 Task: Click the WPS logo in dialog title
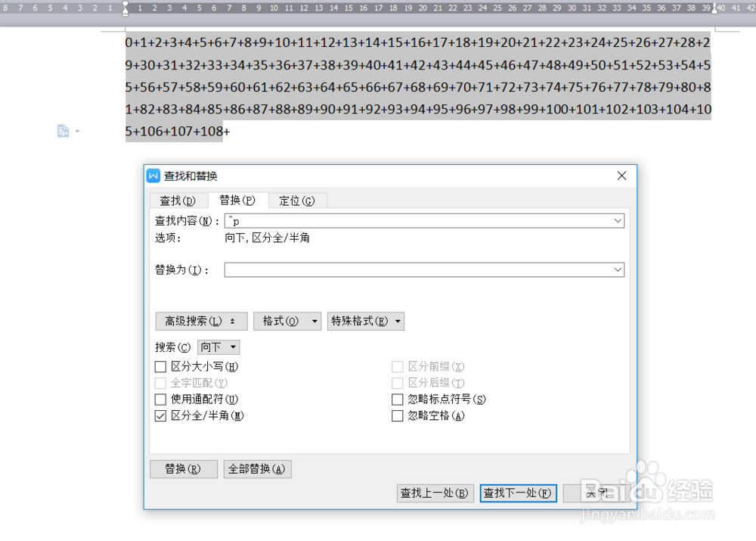(x=153, y=176)
